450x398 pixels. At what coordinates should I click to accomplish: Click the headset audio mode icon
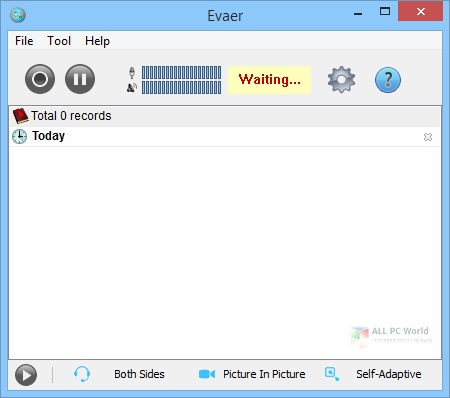click(82, 374)
